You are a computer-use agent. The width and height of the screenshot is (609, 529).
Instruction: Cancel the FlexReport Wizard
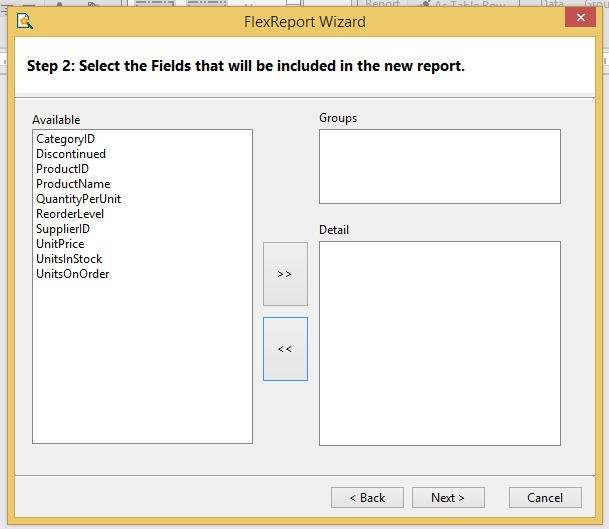545,498
